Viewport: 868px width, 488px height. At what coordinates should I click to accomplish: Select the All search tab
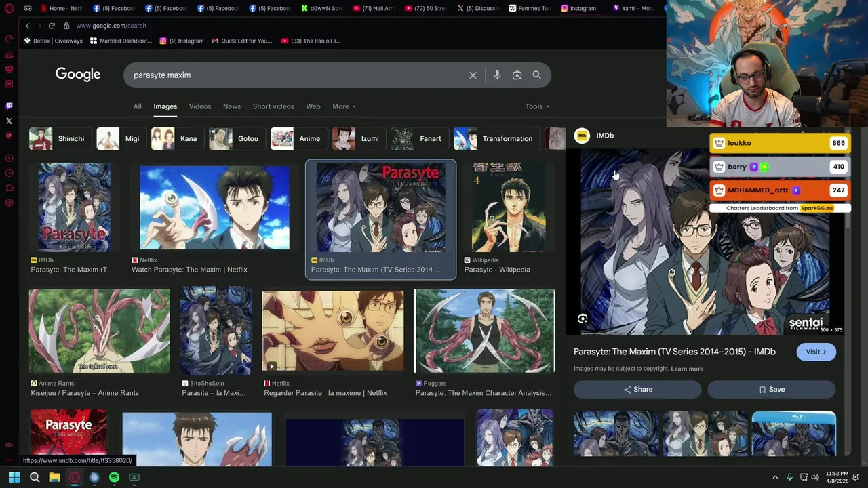tap(137, 106)
